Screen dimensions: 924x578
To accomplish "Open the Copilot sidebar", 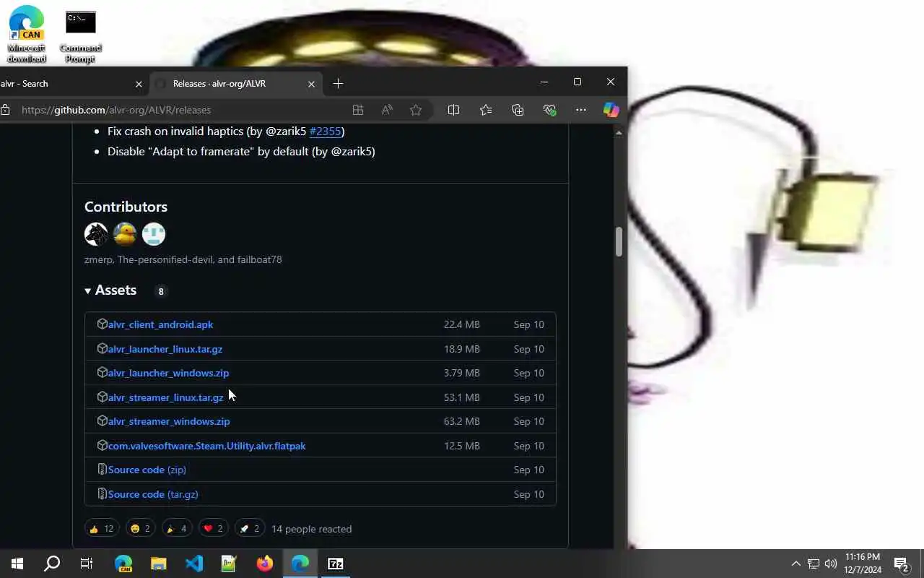I will tap(611, 110).
